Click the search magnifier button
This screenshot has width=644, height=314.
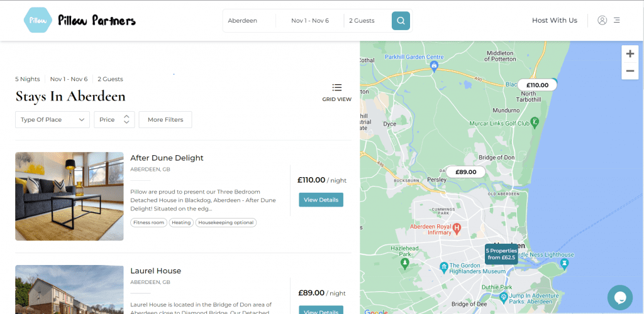401,21
